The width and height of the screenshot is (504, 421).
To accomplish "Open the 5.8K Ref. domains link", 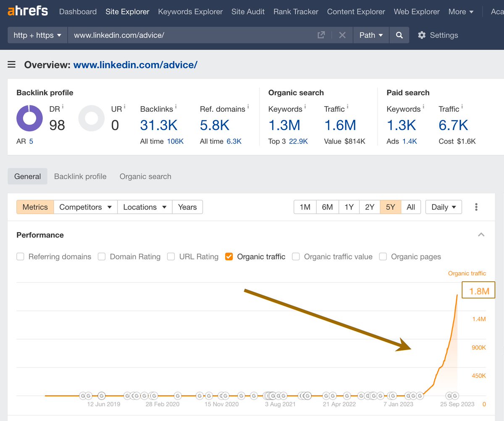I will pos(215,125).
